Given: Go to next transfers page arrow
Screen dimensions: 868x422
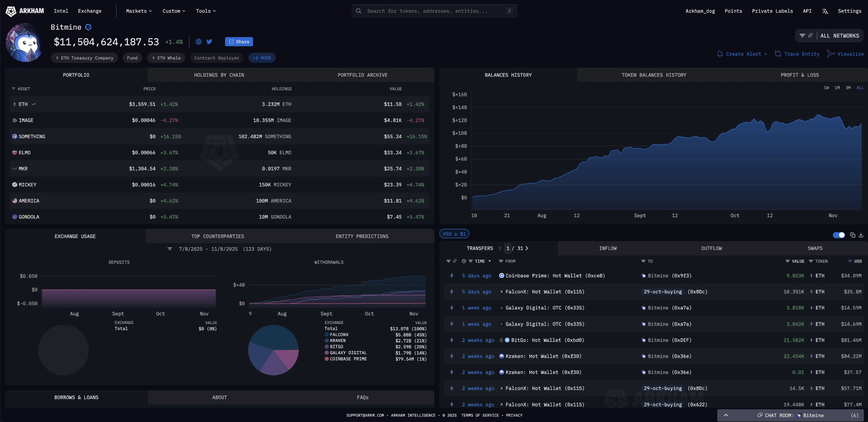Looking at the screenshot, I should tap(527, 248).
